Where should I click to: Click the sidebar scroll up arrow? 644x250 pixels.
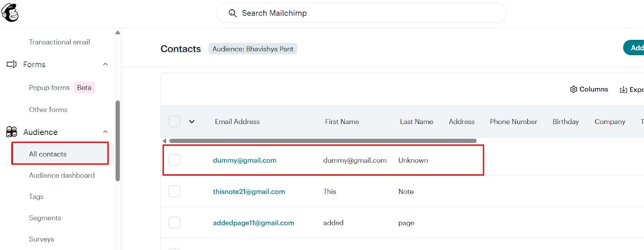(x=118, y=33)
